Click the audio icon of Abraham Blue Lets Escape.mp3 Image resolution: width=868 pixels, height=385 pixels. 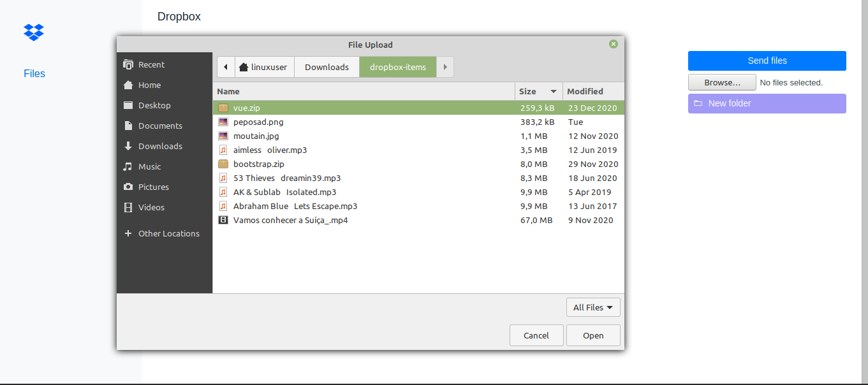[x=223, y=206]
